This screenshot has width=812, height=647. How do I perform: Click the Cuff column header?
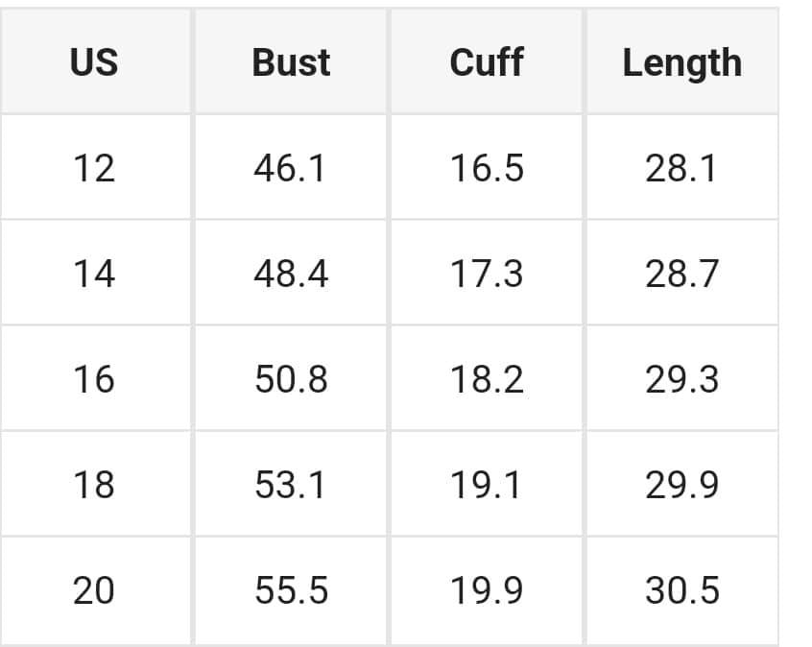[487, 62]
